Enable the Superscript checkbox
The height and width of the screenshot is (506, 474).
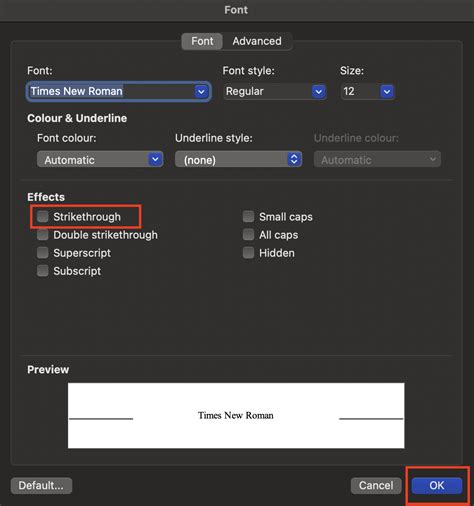(x=43, y=253)
